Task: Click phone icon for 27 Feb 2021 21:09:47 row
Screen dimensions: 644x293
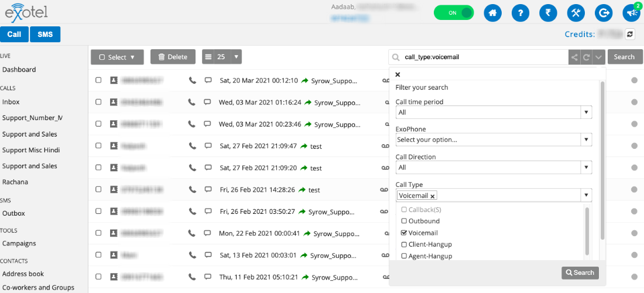Action: [192, 146]
